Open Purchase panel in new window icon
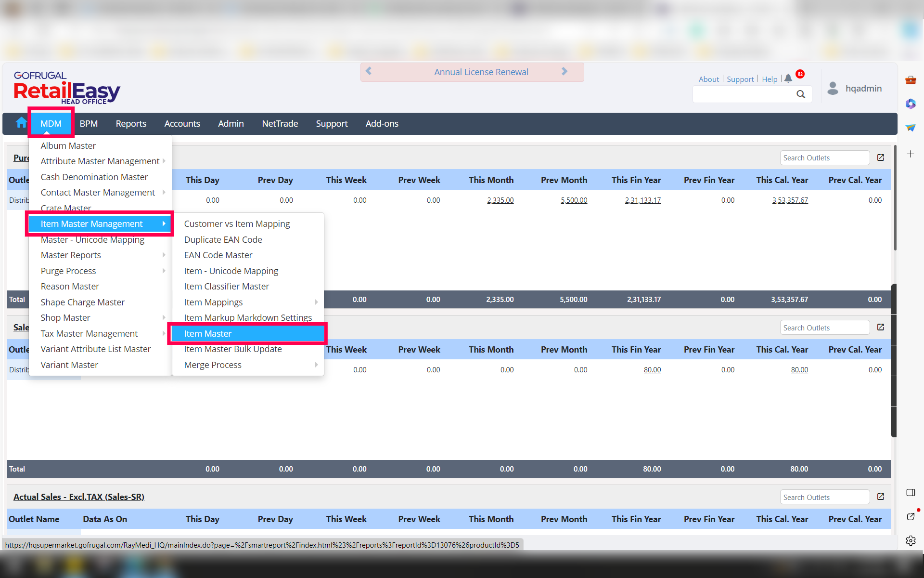 881,158
